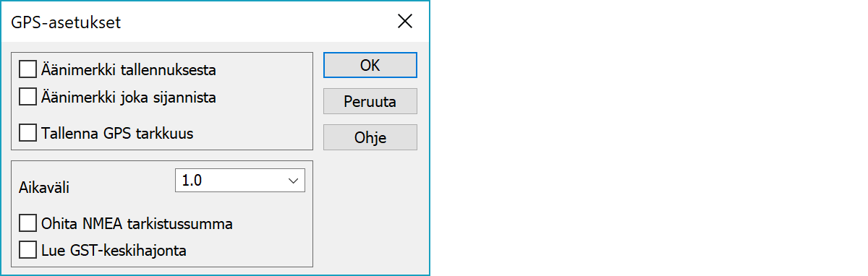The image size is (868, 276).
Task: Click the GPS-asetukset title bar text
Action: pos(66,22)
